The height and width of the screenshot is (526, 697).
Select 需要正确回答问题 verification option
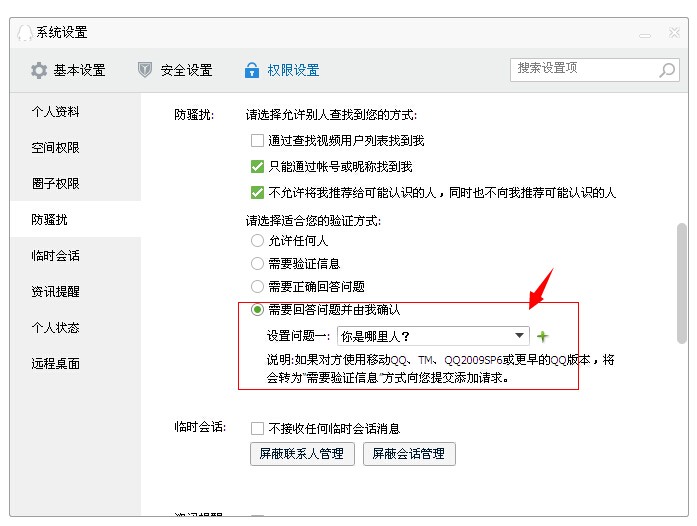(257, 287)
